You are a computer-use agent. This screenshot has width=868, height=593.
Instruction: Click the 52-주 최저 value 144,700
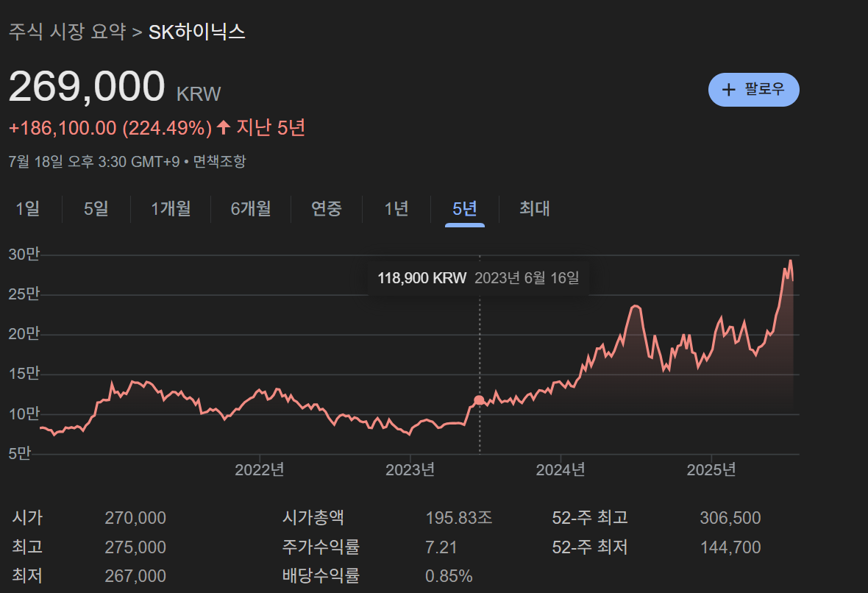(x=730, y=547)
